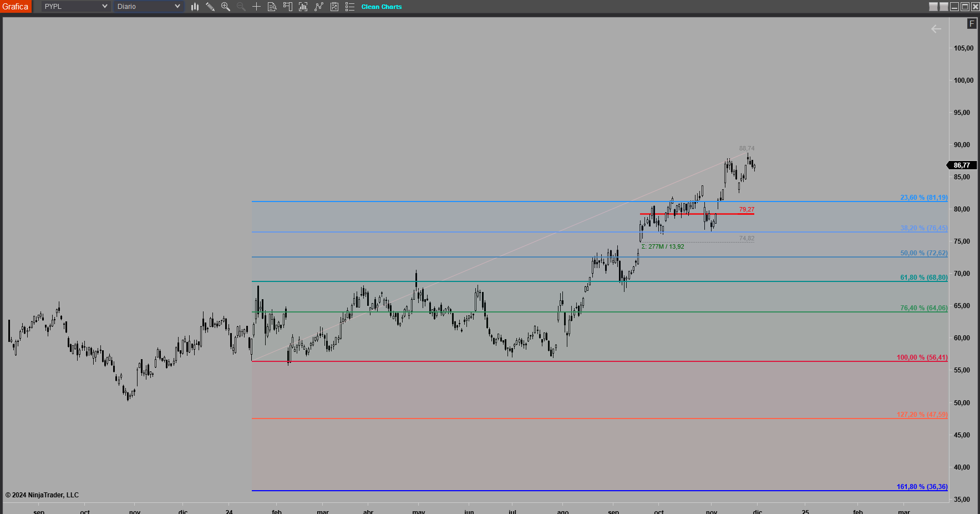The height and width of the screenshot is (514, 980).
Task: Click the left arrow in chart corner
Action: point(936,29)
